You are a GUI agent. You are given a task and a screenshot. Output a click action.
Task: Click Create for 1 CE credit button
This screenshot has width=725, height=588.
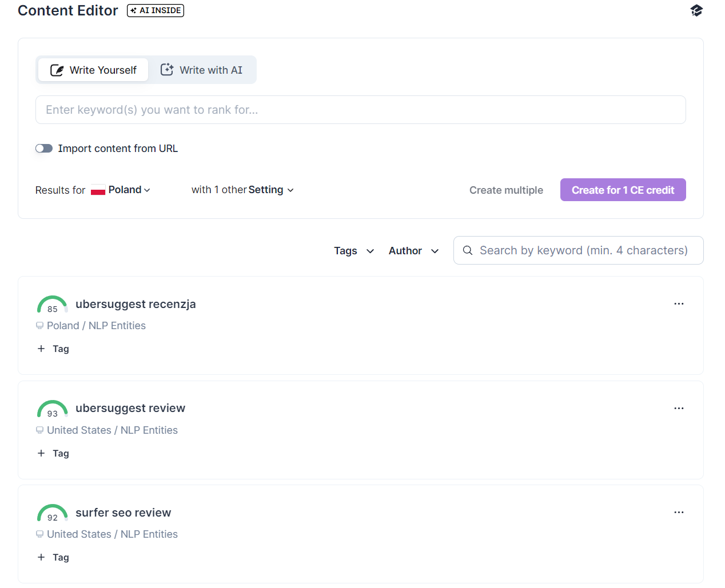623,190
